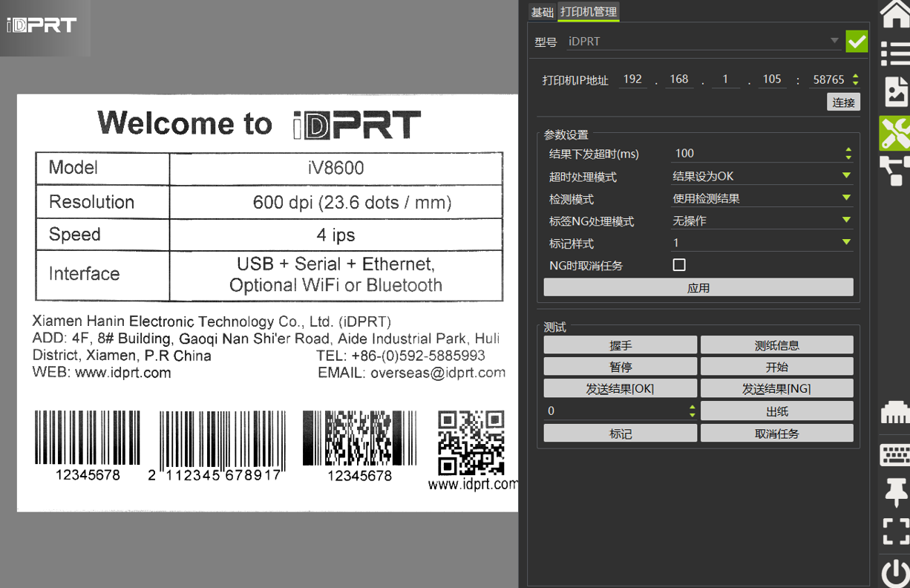Screen dimensions: 910x588
Task: Adjust the port 58765 stepper arrows
Action: coord(855,79)
